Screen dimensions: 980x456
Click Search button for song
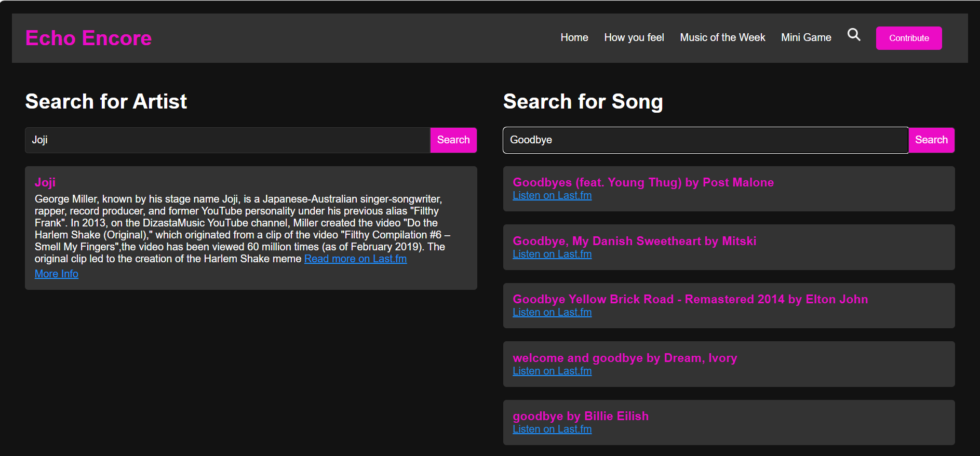(931, 140)
